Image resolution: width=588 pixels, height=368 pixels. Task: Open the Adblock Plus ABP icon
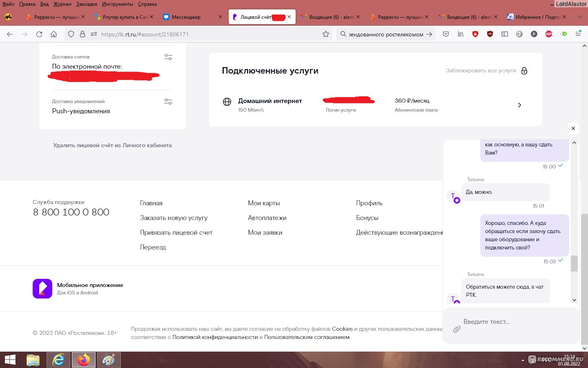[x=549, y=34]
